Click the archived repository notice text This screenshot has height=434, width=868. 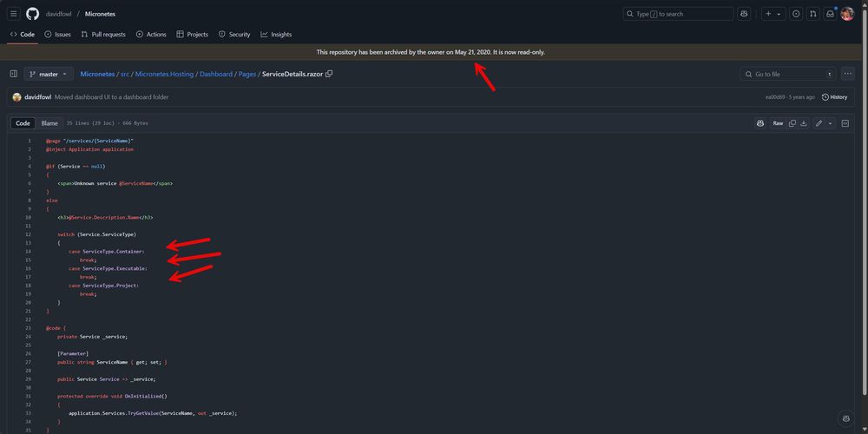click(431, 52)
